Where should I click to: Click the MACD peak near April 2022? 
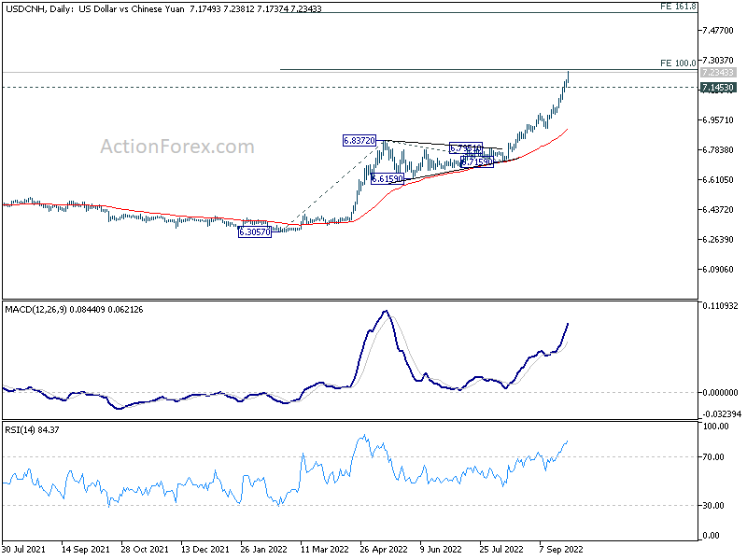[x=386, y=312]
